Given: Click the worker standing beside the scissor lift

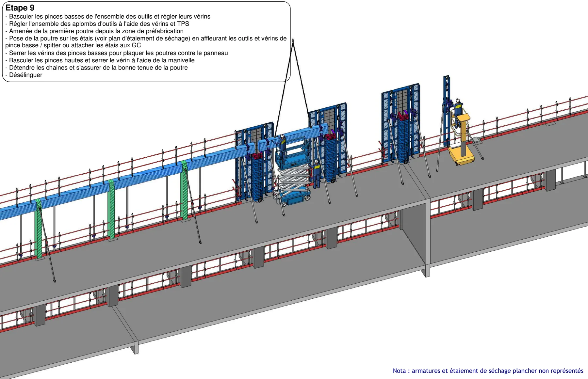Looking at the screenshot, I should pos(316,174).
